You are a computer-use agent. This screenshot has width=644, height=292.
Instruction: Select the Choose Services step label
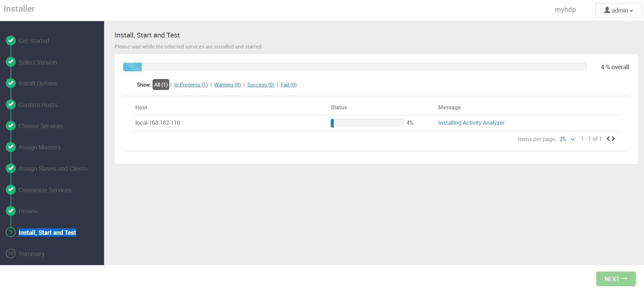point(41,126)
